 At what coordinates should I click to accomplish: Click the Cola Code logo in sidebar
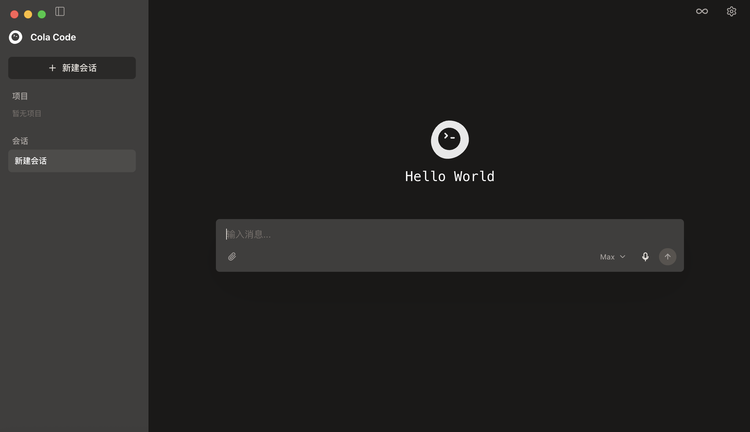coord(15,37)
